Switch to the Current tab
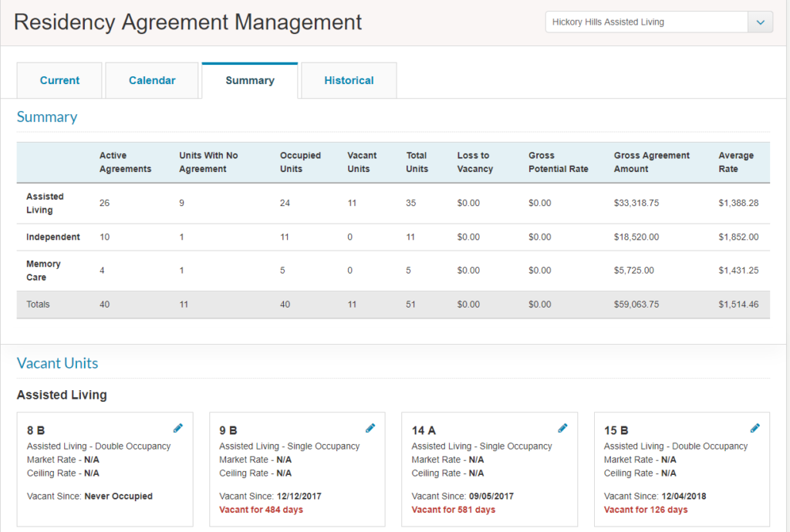This screenshot has height=532, width=790. pyautogui.click(x=59, y=80)
